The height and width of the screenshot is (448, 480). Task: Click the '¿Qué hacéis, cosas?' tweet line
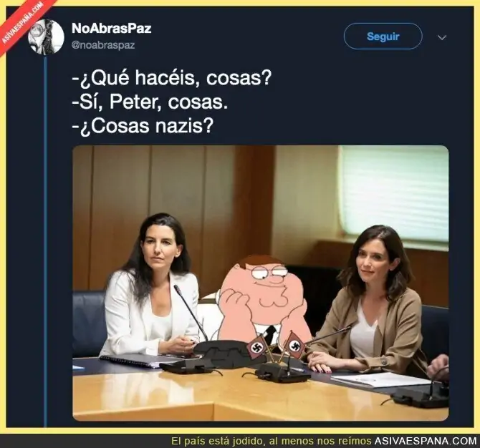172,78
